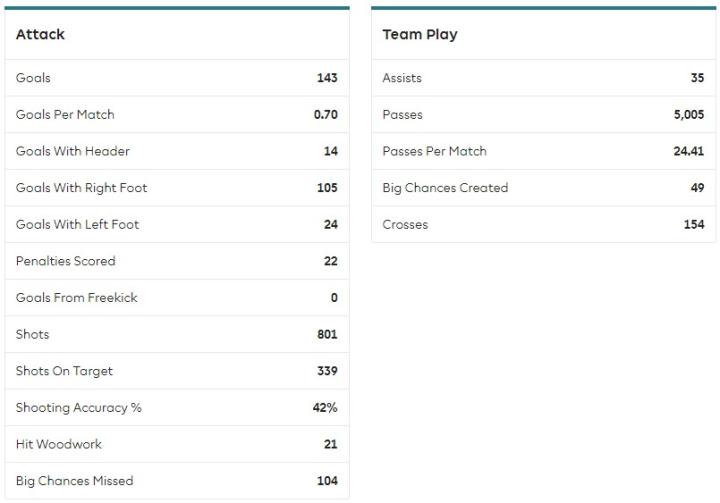Click the Big Chances Missed label

point(75,481)
